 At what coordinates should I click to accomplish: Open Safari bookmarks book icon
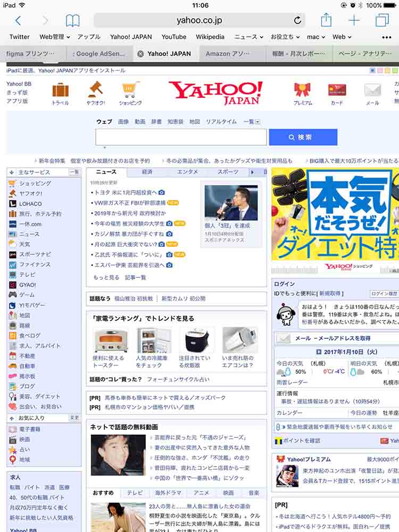tap(72, 21)
